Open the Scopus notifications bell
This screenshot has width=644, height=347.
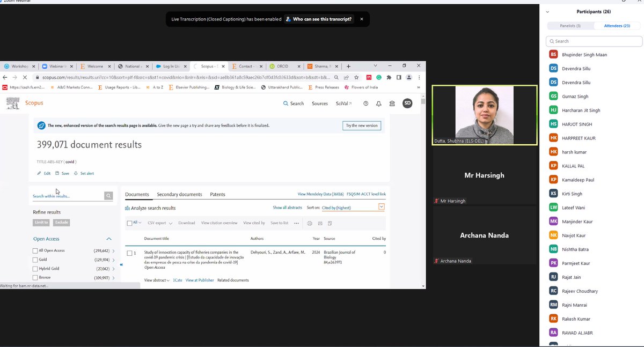[379, 104]
